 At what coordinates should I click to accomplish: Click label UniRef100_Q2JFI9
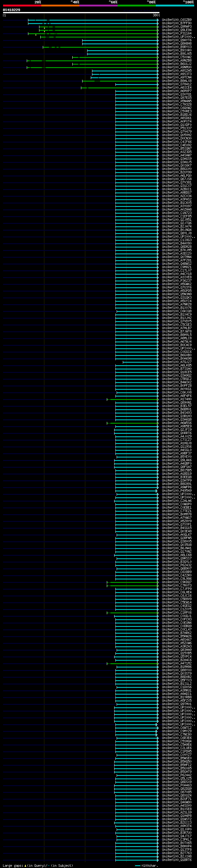coord(177,429)
